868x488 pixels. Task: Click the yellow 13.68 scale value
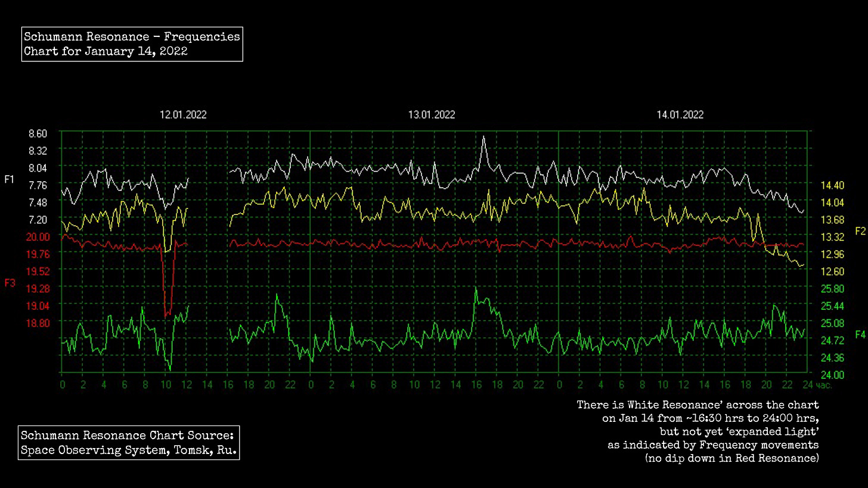click(832, 220)
